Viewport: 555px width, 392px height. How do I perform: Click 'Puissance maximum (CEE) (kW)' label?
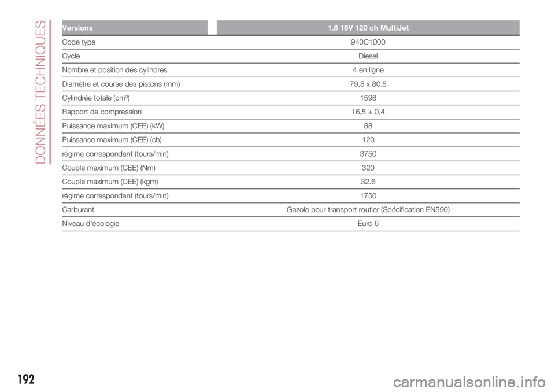click(x=113, y=126)
